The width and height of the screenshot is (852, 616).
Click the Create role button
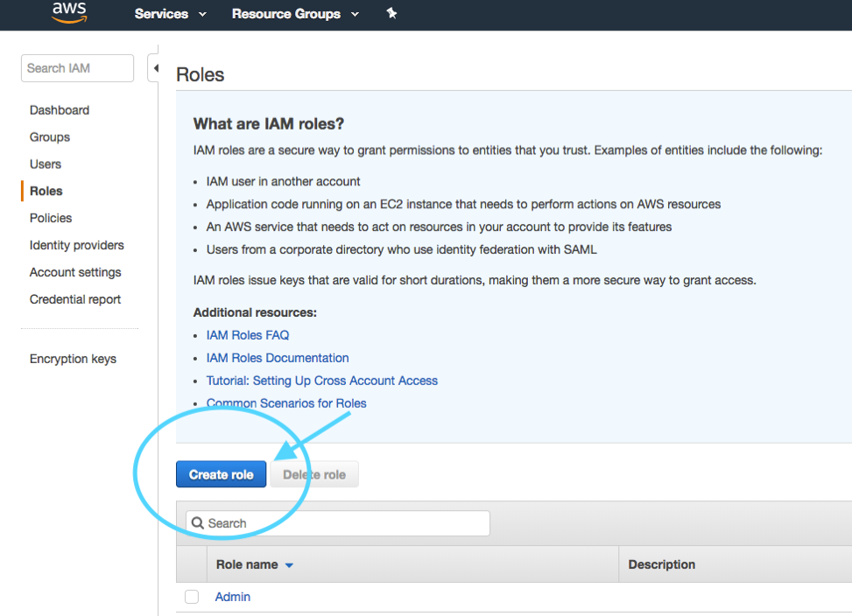[222, 474]
